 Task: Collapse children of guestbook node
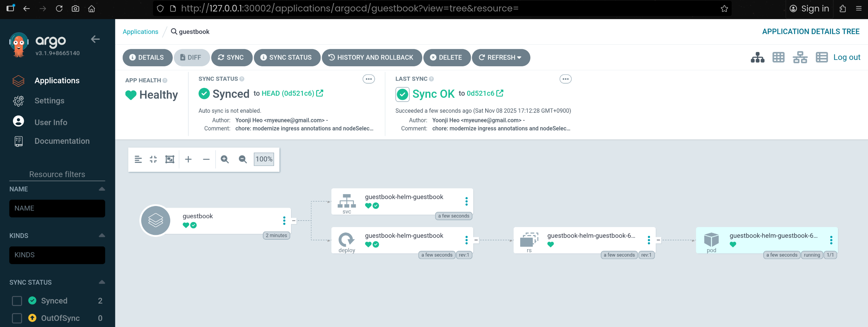tap(294, 221)
